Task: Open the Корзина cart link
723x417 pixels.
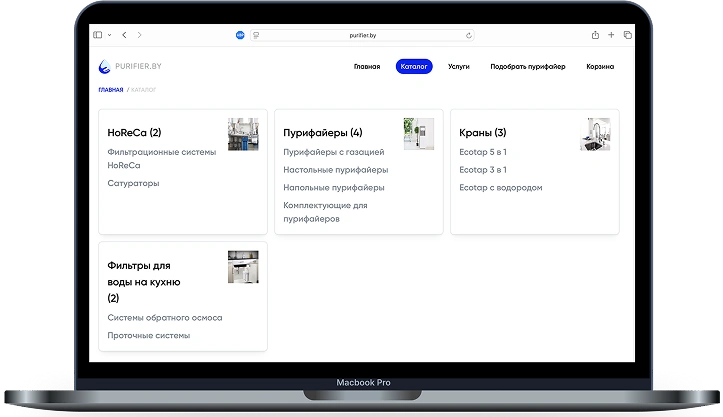Action: [600, 67]
